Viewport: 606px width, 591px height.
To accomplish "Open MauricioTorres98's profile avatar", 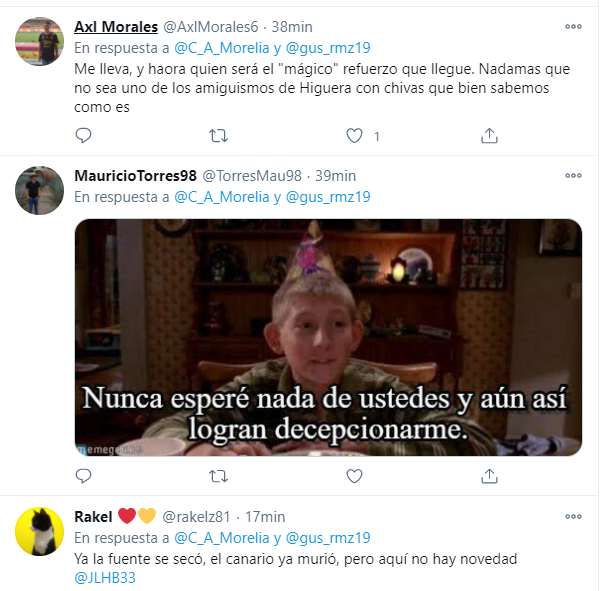I will tap(39, 191).
